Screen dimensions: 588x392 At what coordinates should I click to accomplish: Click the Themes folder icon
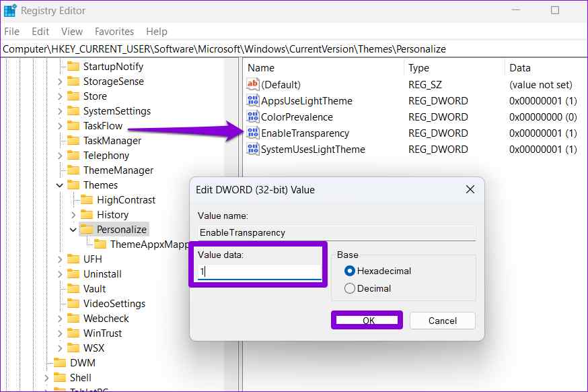click(x=73, y=185)
